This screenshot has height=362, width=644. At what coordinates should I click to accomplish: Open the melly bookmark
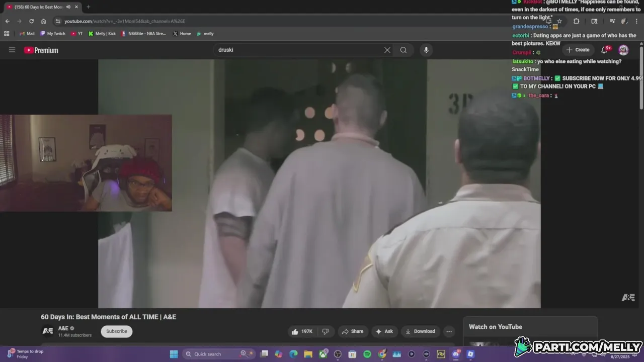click(205, 34)
